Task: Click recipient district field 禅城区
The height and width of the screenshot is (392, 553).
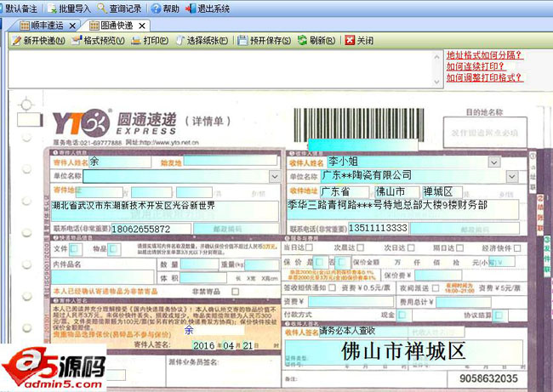Action: (442, 192)
